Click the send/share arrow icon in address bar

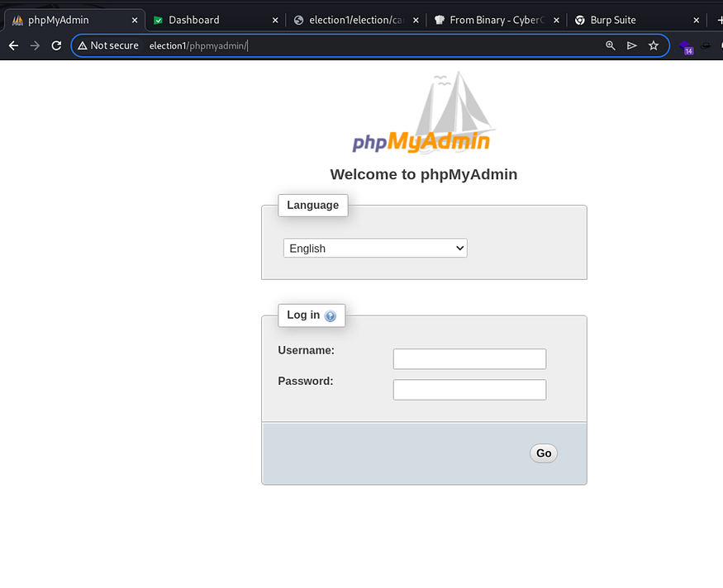pos(632,45)
